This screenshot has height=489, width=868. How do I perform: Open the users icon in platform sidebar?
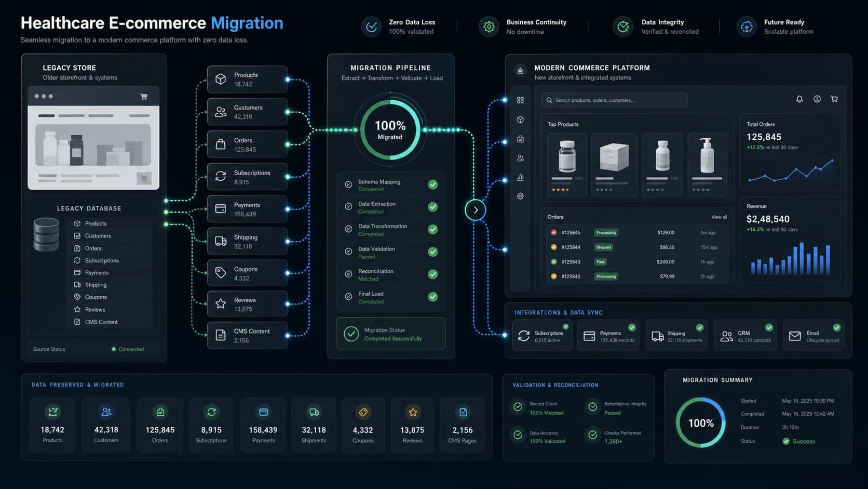[x=520, y=158]
